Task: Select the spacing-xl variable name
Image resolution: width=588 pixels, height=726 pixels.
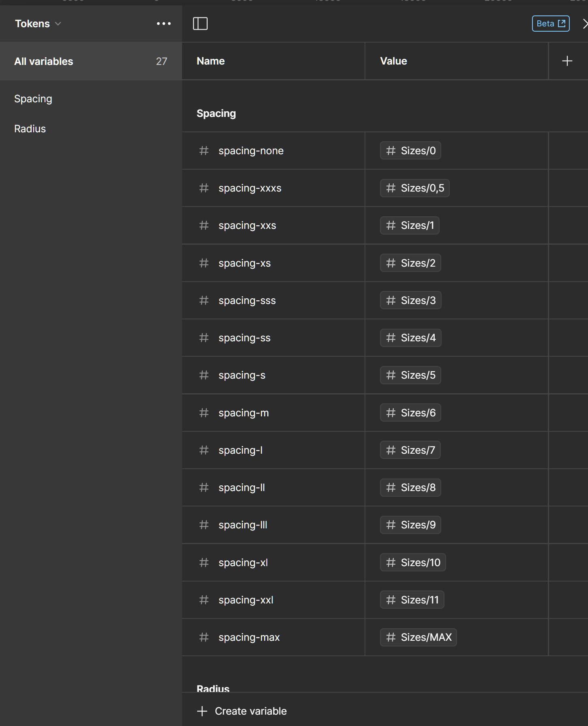Action: (x=243, y=562)
